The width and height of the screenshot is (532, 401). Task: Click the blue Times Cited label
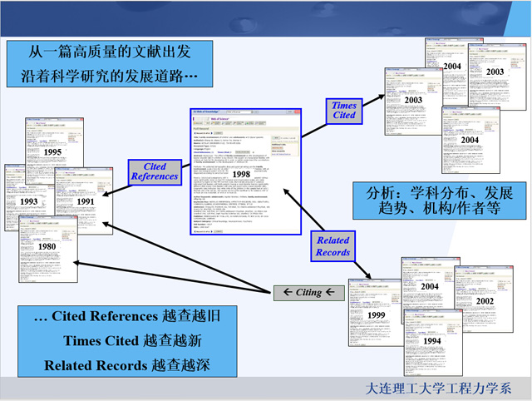click(x=344, y=111)
